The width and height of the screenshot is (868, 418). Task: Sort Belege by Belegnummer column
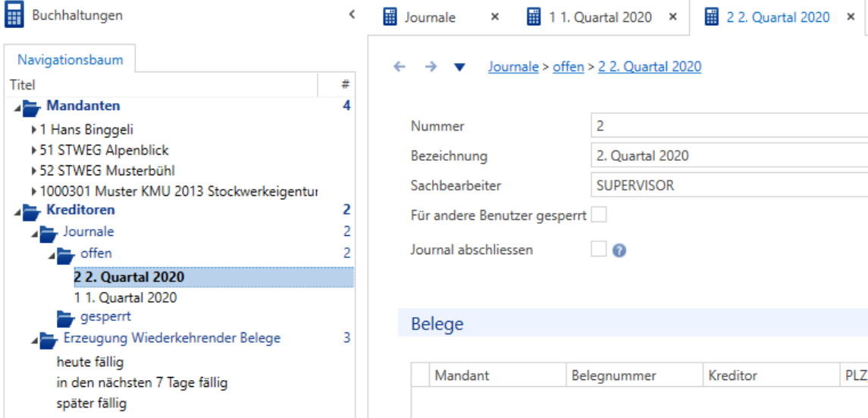[x=635, y=376]
